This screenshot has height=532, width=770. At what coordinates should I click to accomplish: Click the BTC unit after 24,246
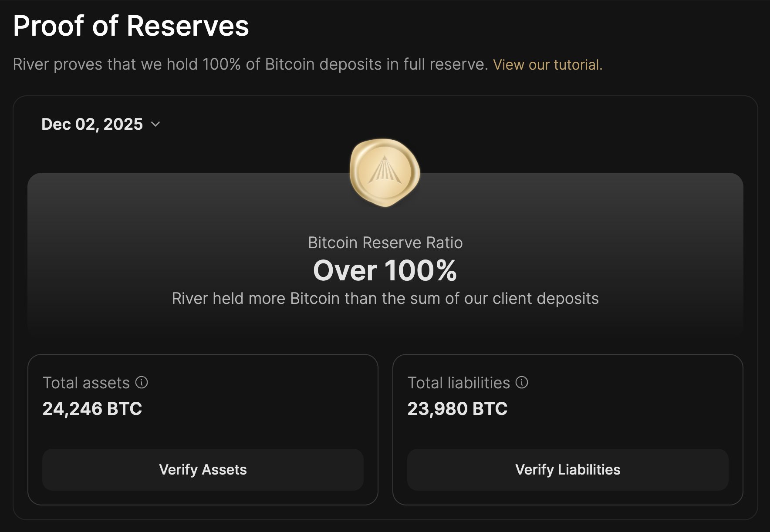click(x=125, y=408)
